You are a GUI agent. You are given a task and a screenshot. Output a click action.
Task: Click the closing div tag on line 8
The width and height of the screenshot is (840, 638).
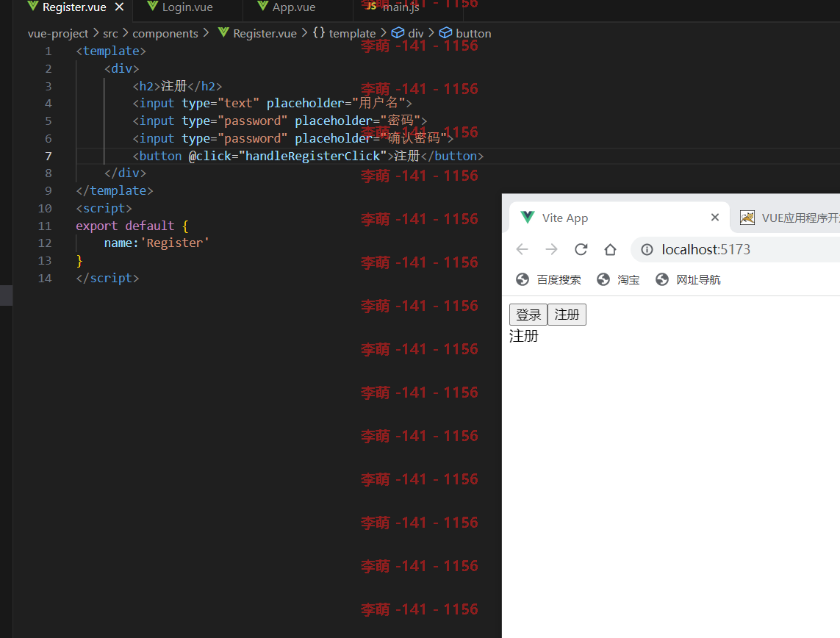(x=125, y=173)
